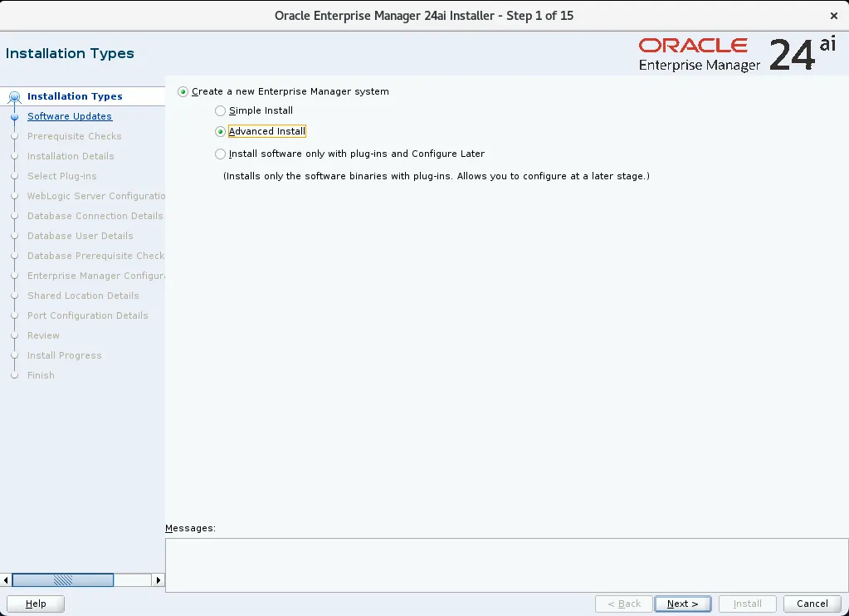Open the Software Updates link

tap(69, 116)
